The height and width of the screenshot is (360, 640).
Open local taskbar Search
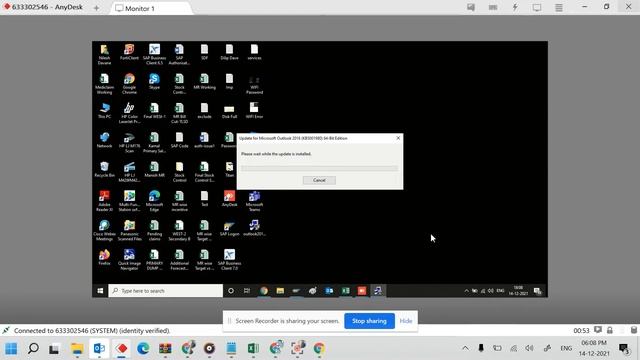[33, 349]
